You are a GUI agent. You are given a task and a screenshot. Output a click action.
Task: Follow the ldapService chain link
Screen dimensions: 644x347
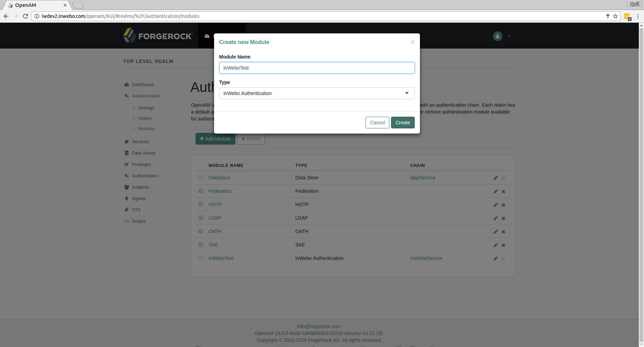423,178
